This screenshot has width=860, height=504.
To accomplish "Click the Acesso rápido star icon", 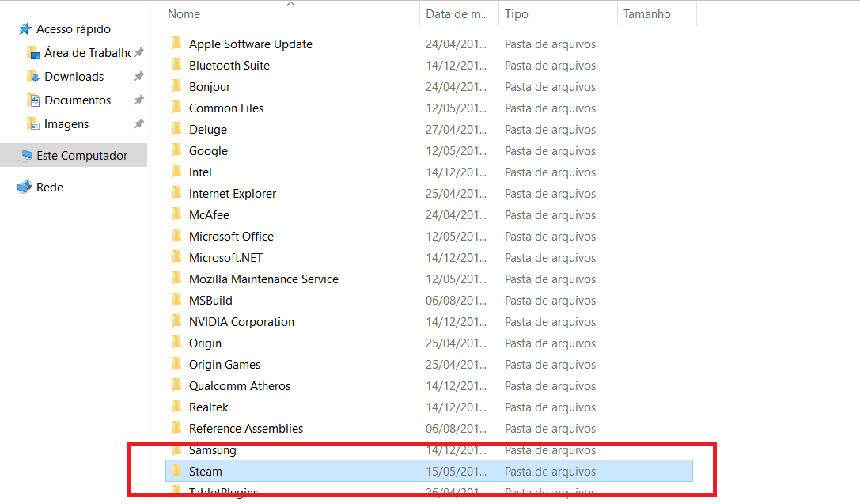I will click(x=25, y=29).
